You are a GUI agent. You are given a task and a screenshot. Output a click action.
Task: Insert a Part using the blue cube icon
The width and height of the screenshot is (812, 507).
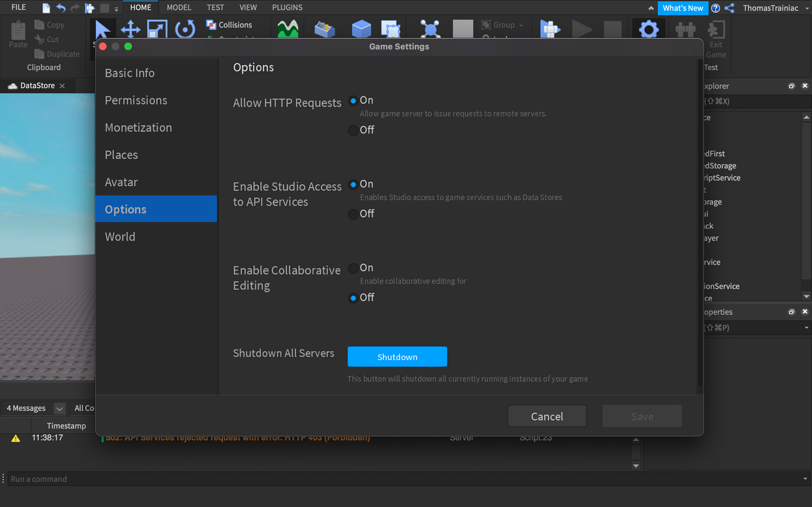click(x=361, y=29)
